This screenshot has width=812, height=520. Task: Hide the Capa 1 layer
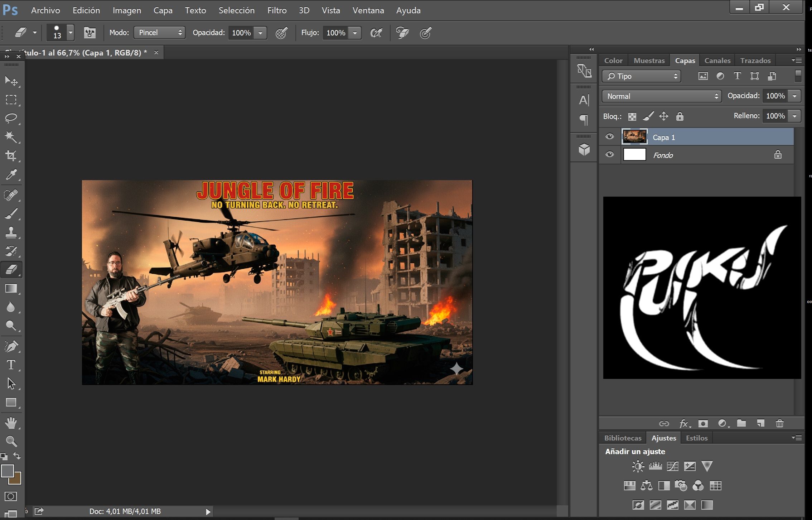pyautogui.click(x=609, y=137)
